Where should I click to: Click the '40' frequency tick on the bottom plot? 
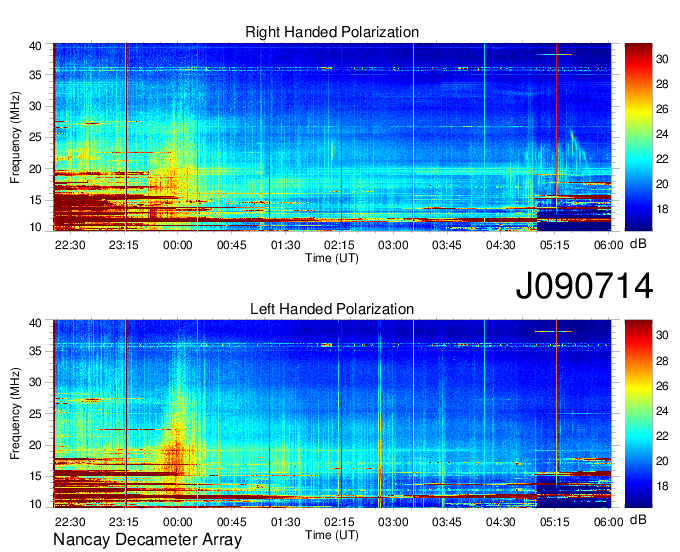(x=35, y=323)
